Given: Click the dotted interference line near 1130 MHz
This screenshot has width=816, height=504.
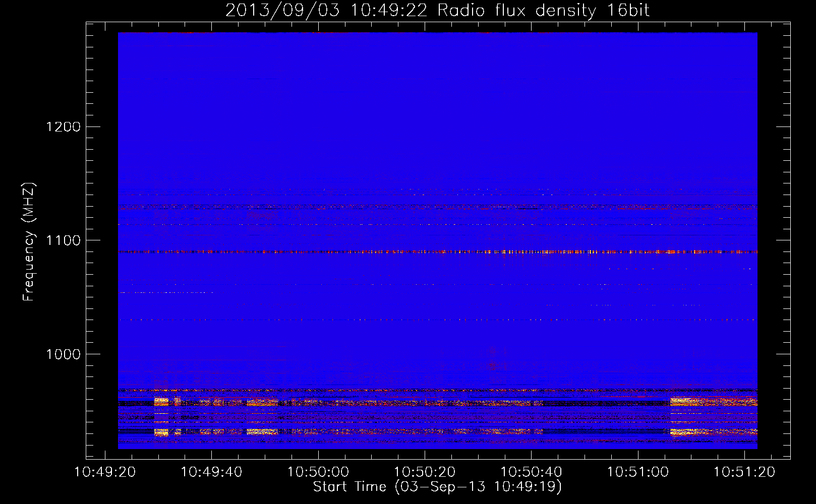Looking at the screenshot, I should pos(437,207).
